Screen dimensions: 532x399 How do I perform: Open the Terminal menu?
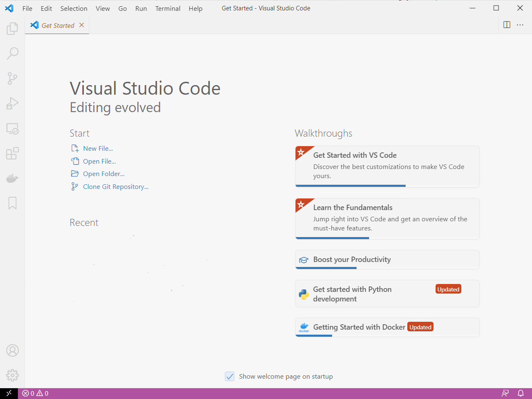[167, 8]
